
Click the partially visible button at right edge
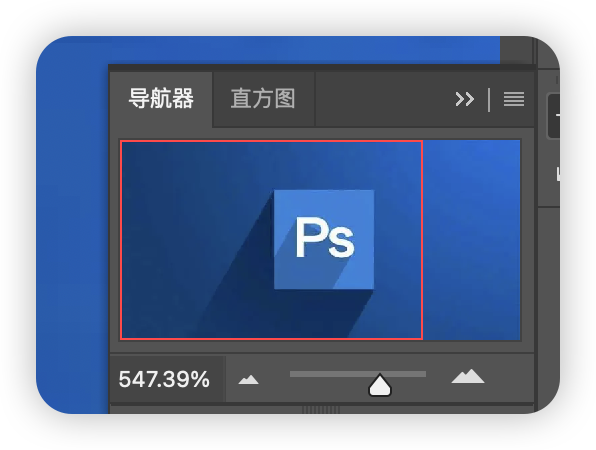click(x=553, y=116)
